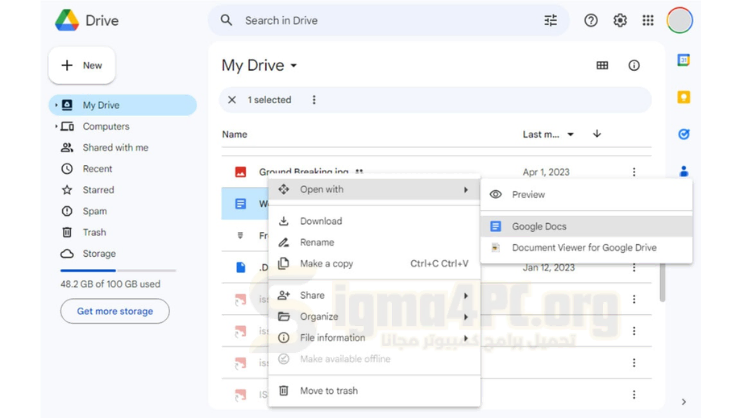Click the Google Drive logo
The width and height of the screenshot is (743, 418).
[67, 20]
